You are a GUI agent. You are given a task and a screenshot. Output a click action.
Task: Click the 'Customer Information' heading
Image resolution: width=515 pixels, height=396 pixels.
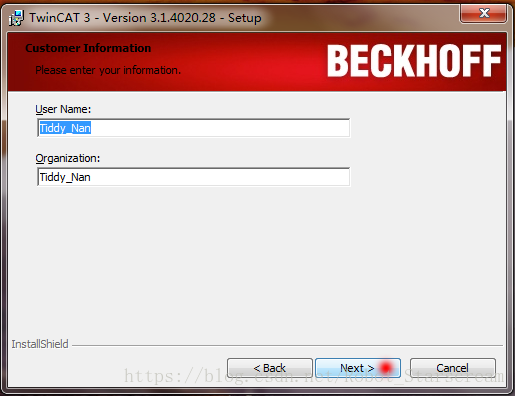(x=88, y=48)
